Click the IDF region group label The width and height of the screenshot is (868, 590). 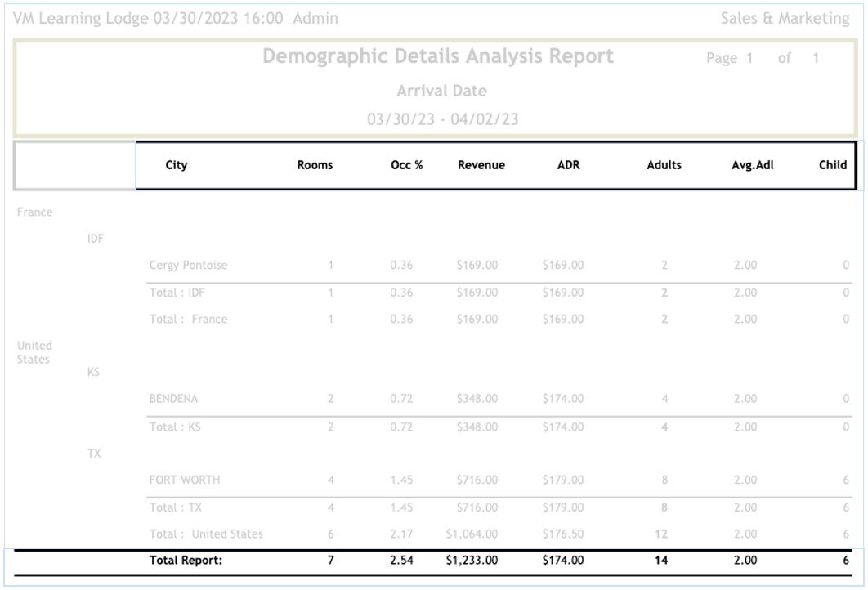[x=94, y=238]
